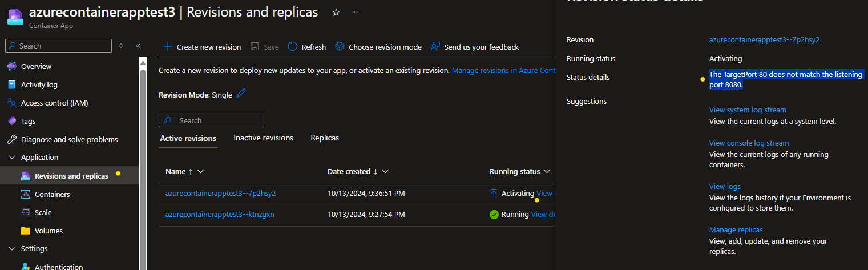Click the Overview icon in sidebar
Screen dimensions: 868x270
click(11, 66)
